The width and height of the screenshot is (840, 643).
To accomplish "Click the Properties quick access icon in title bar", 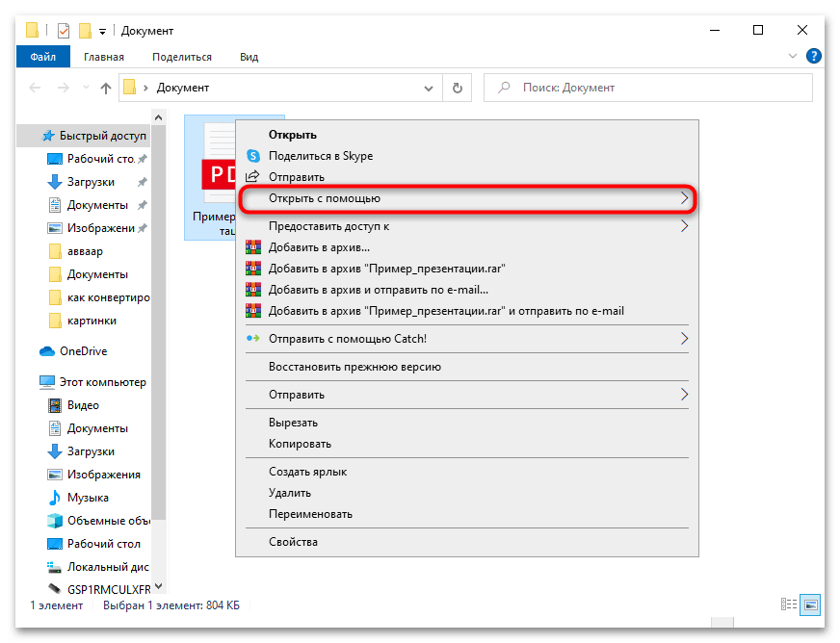I will tap(64, 31).
